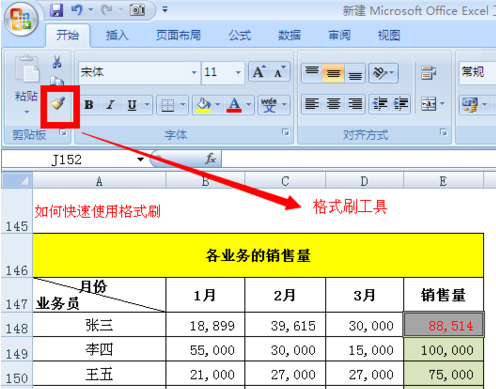Open the font size 11 dropdown

238,72
